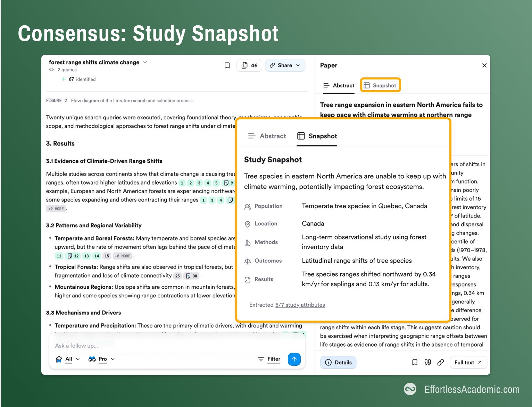Expand the +9 MORE citations chip
Image resolution: width=532 pixels, height=407 pixels.
click(56, 209)
